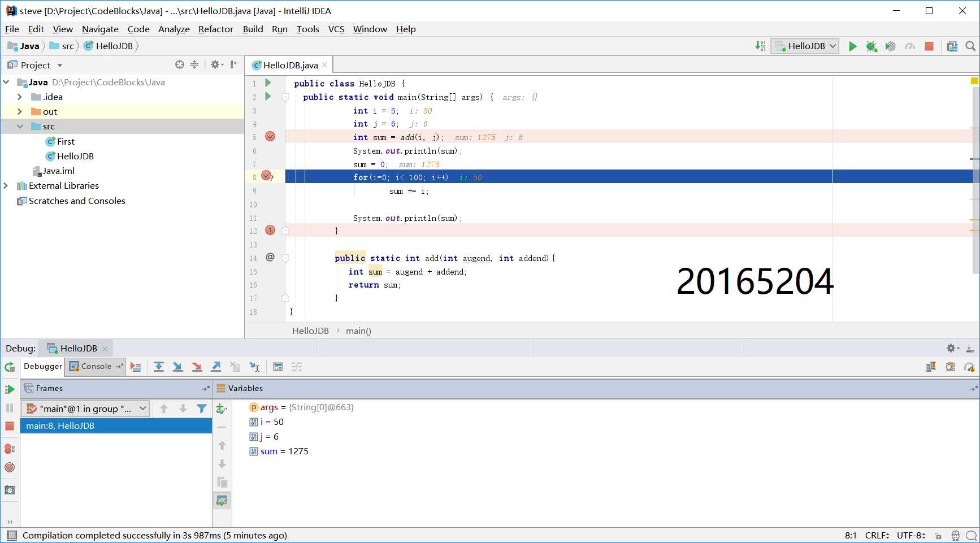Select the HelloJDB.java editor tab
The width and height of the screenshot is (980, 543).
[x=290, y=66]
